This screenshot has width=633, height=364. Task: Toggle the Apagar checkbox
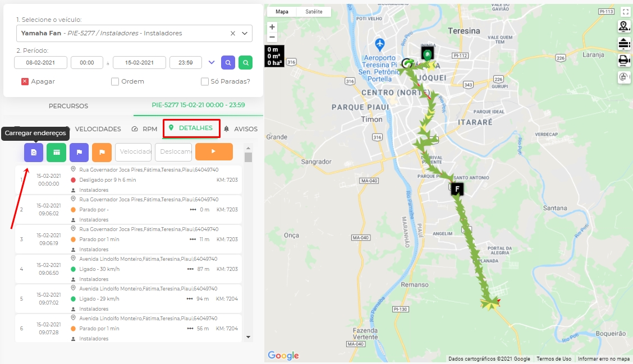tap(25, 81)
